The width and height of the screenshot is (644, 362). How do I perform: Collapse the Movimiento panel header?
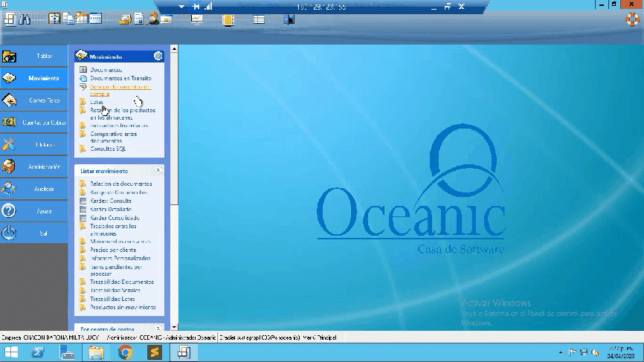(x=158, y=56)
